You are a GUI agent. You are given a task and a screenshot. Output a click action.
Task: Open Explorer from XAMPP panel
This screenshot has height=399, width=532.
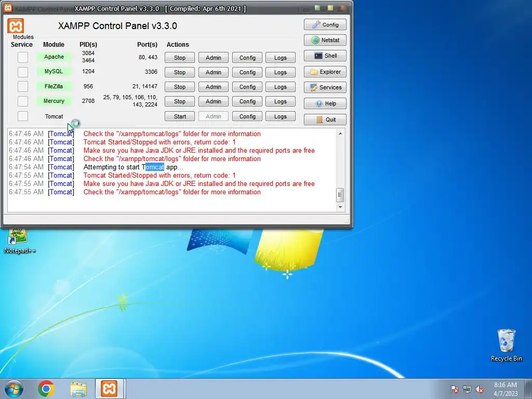tap(325, 72)
